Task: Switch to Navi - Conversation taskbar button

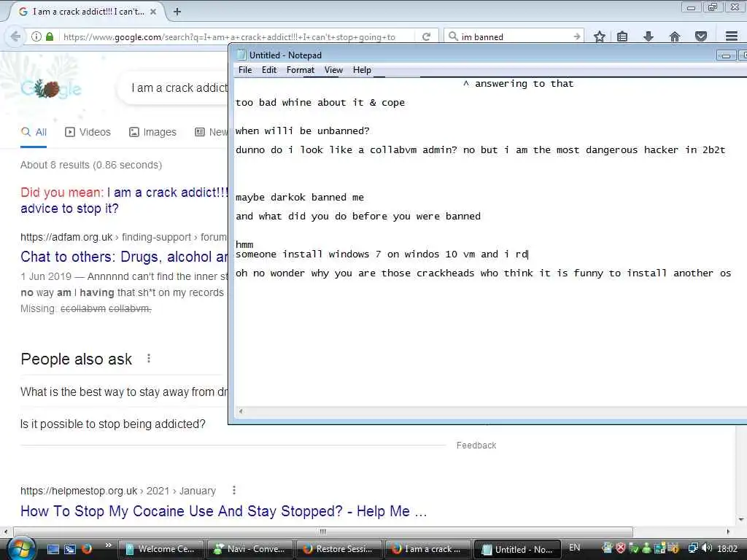Action: click(x=250, y=549)
